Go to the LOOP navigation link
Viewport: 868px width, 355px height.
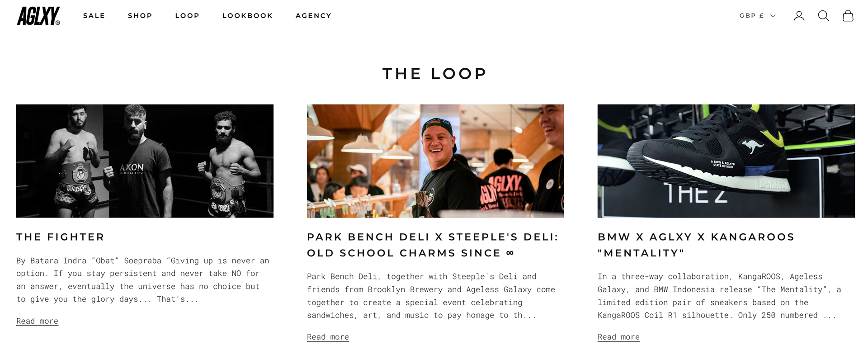(x=187, y=16)
